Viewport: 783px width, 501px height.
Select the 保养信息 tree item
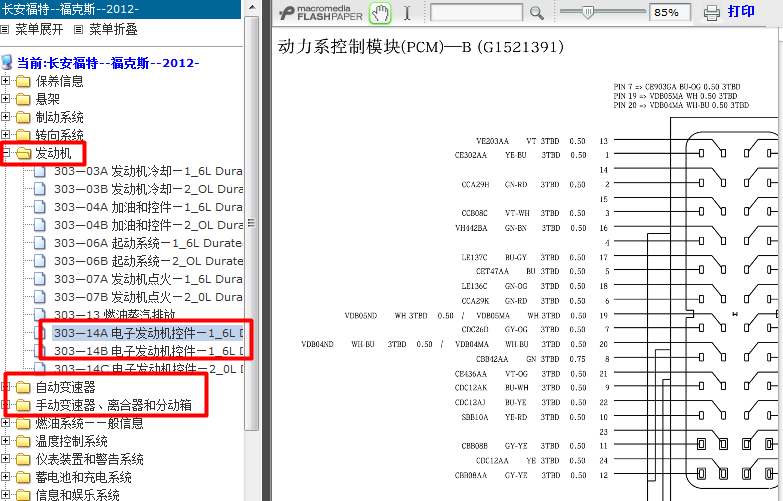coord(59,81)
